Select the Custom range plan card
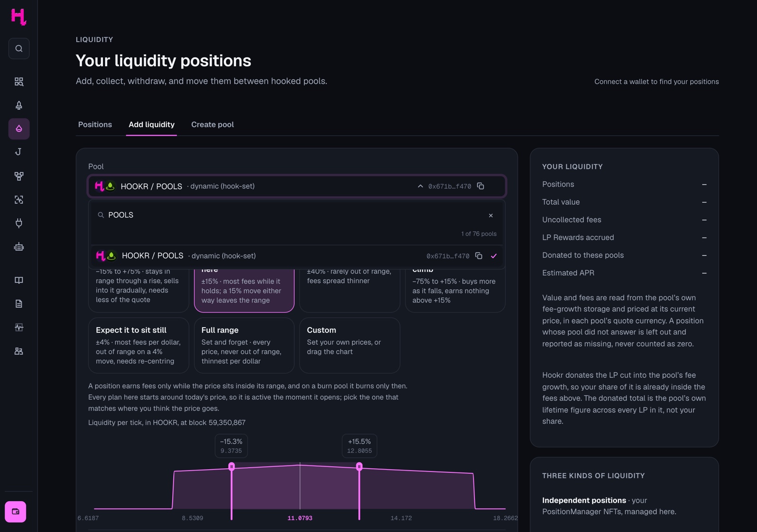Screen dimensions: 757x532 click(x=350, y=345)
